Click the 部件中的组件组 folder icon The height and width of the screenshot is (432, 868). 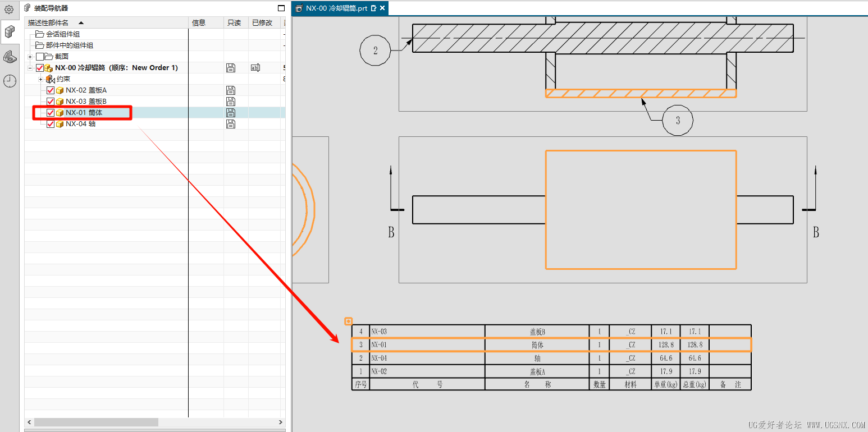(39, 45)
